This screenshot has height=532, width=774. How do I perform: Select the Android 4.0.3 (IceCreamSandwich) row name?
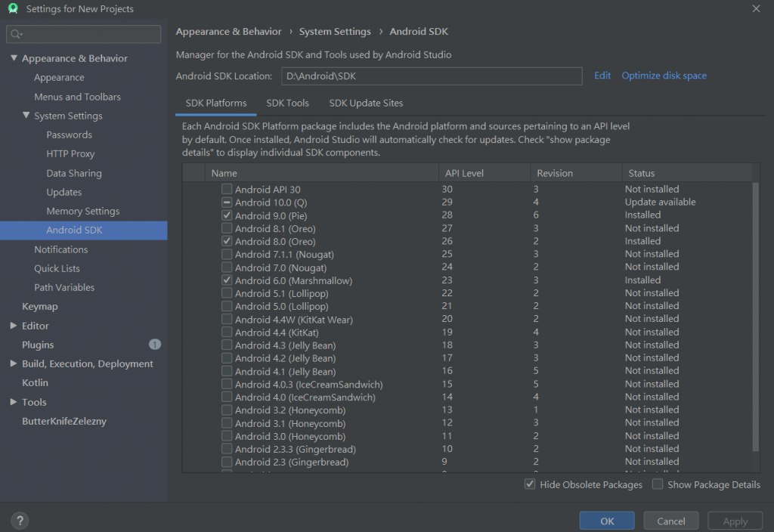click(x=308, y=384)
